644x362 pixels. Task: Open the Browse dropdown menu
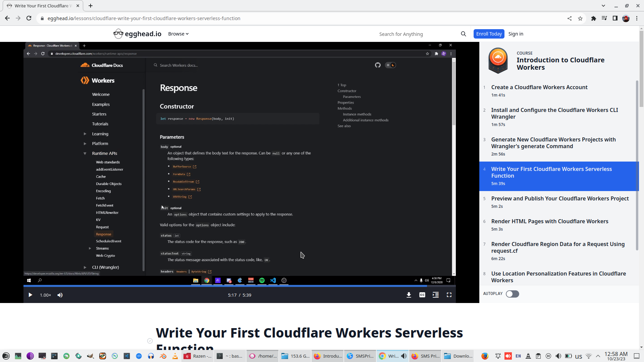click(x=178, y=34)
